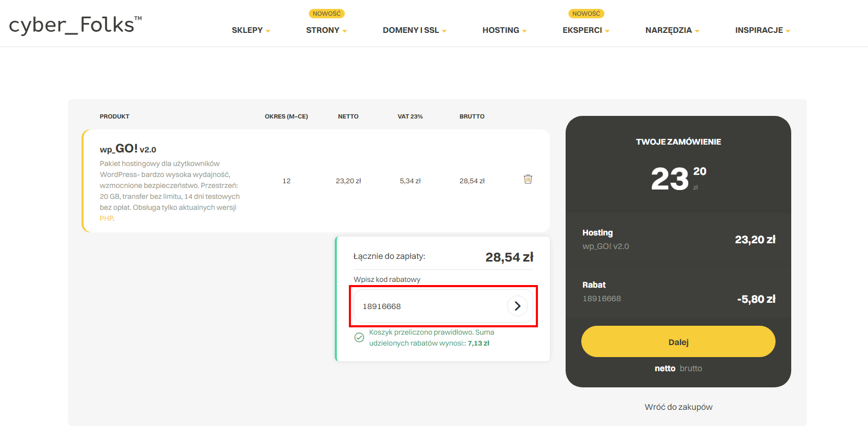Click the Hosting price 23,20 zł in summary

(x=755, y=240)
